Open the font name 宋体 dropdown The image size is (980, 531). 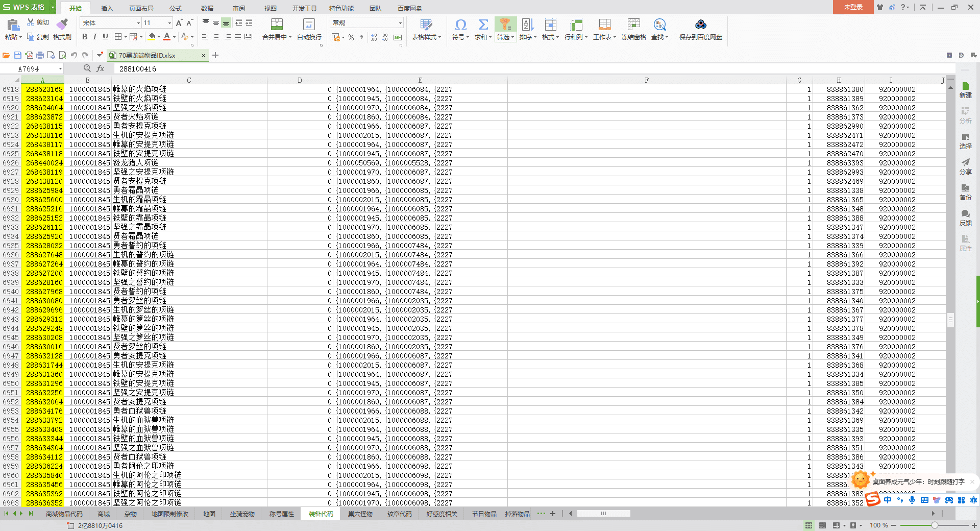[x=138, y=23]
